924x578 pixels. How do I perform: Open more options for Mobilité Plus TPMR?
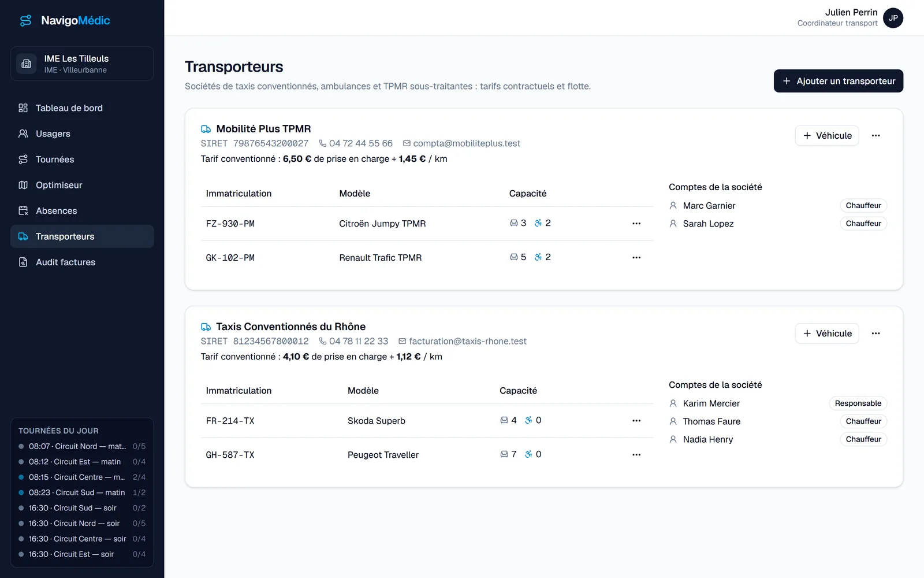pyautogui.click(x=876, y=136)
